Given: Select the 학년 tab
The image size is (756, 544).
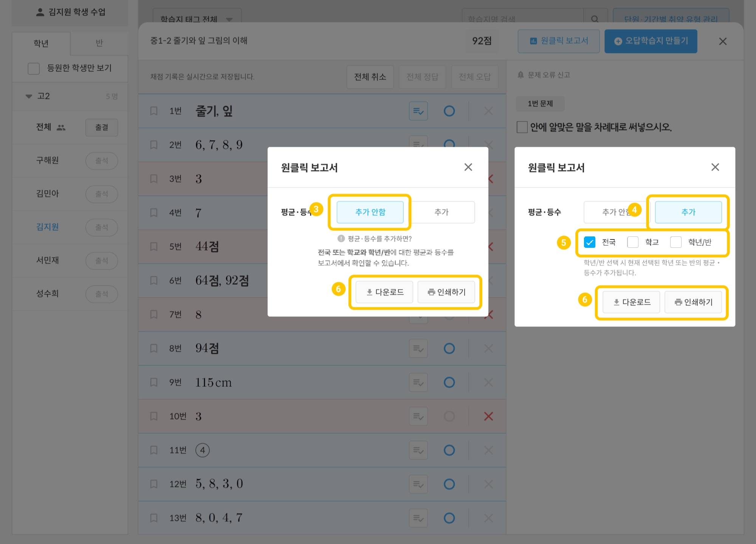Looking at the screenshot, I should (x=41, y=43).
